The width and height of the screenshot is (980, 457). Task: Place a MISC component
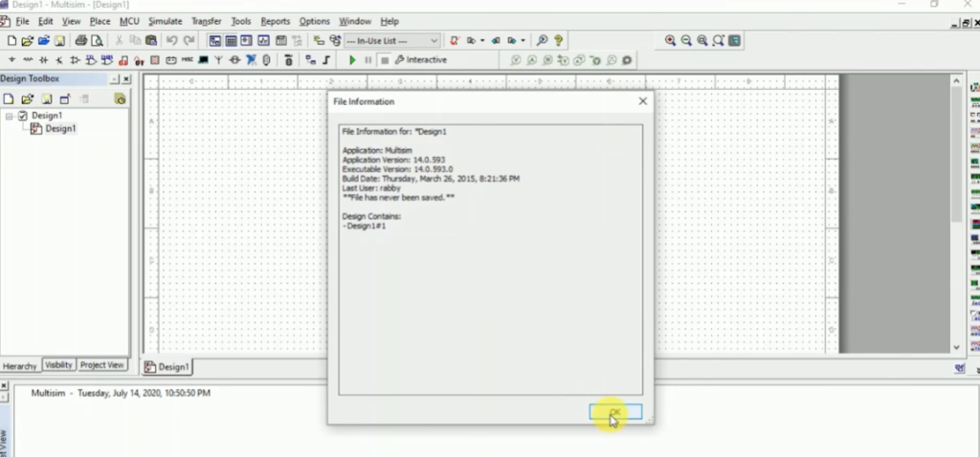(187, 60)
